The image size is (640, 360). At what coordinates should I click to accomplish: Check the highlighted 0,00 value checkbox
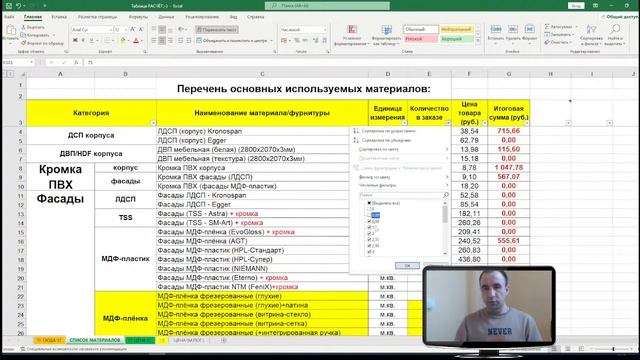click(x=369, y=215)
